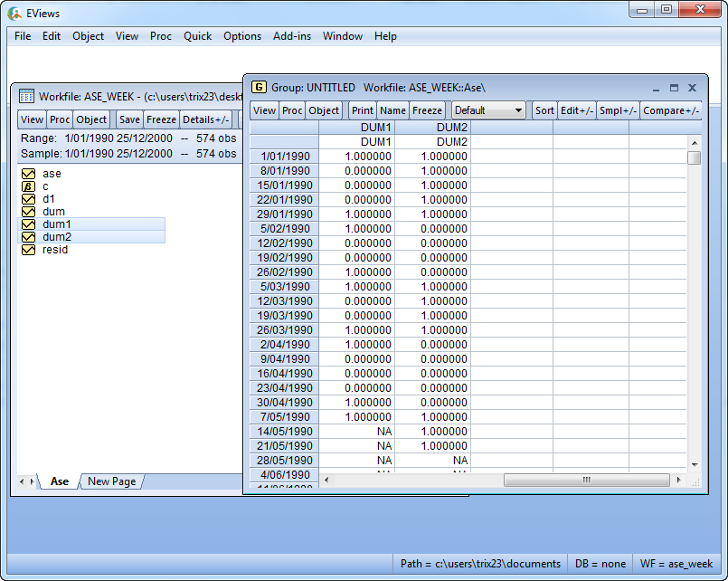Click Print button in Group toolbar
The image size is (728, 581).
(x=362, y=110)
